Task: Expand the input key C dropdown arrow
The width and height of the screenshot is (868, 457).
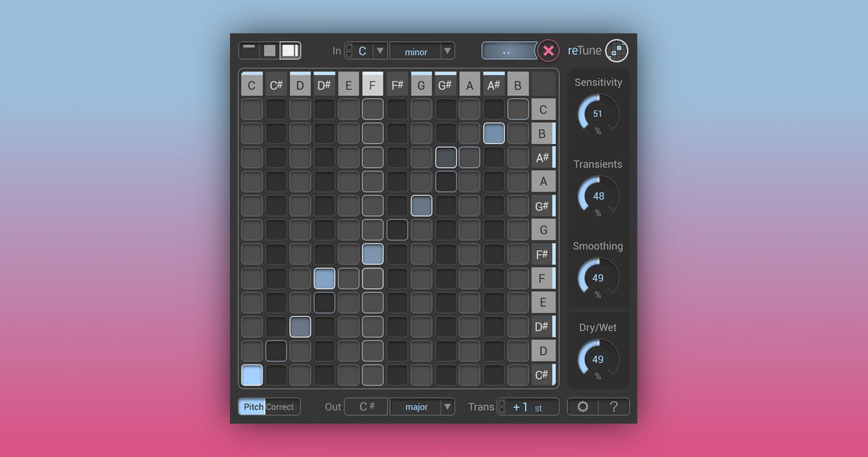Action: pyautogui.click(x=380, y=51)
